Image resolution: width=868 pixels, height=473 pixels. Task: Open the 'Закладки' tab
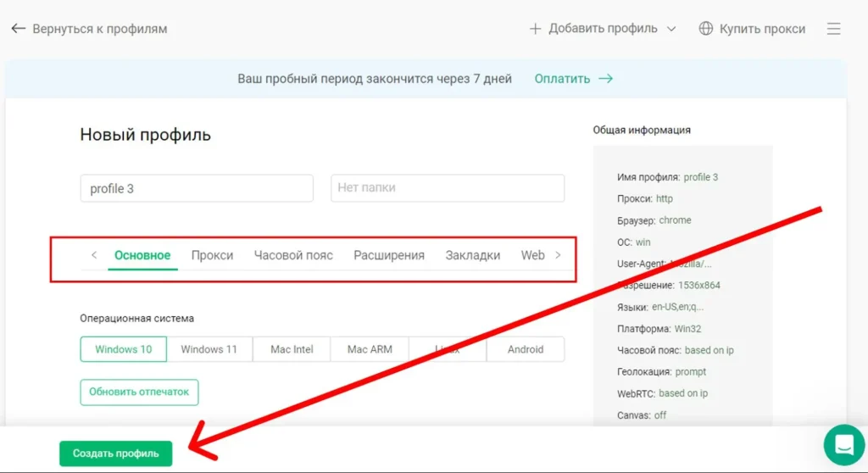click(x=473, y=255)
